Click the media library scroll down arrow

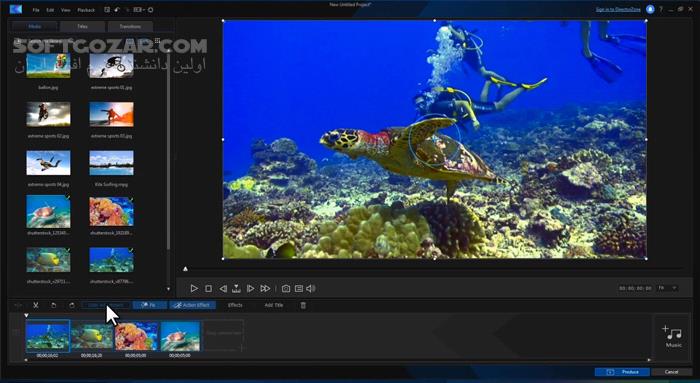[x=168, y=289]
